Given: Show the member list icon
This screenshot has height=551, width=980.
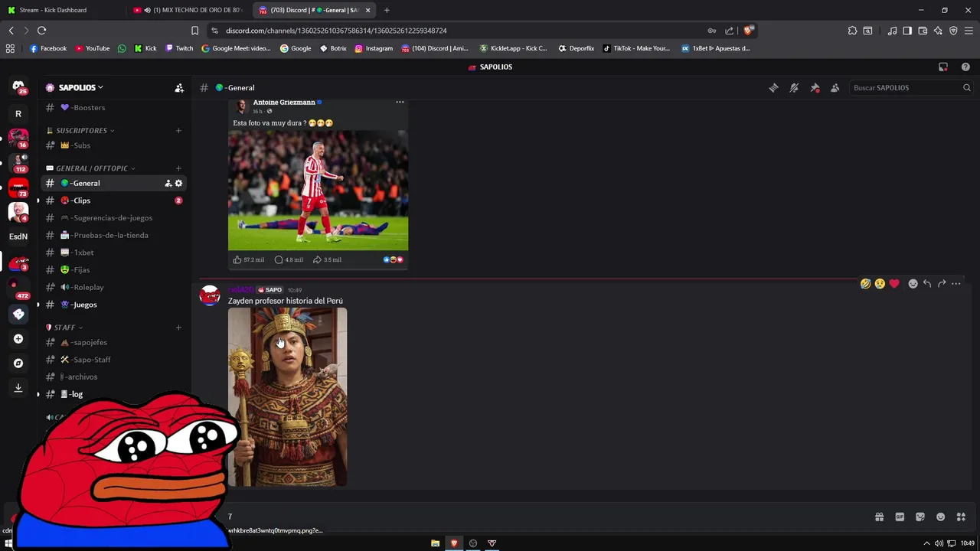Looking at the screenshot, I should (x=835, y=88).
